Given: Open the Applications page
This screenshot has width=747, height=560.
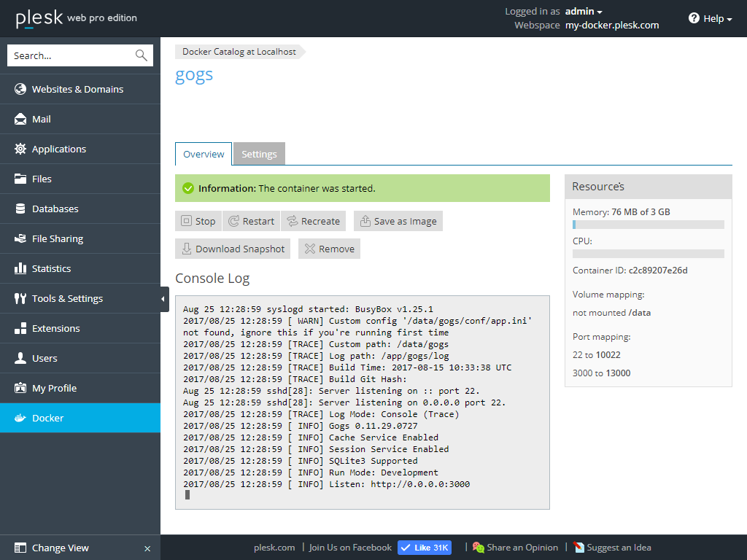Looking at the screenshot, I should click(x=80, y=149).
